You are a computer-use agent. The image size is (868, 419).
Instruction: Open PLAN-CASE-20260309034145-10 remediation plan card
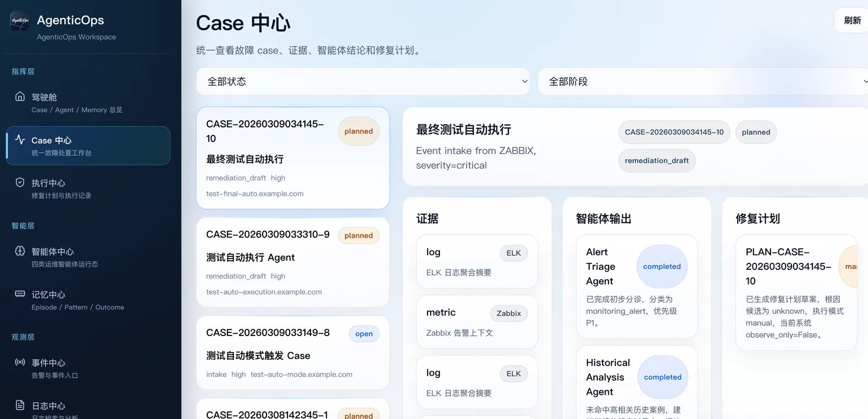pos(796,293)
